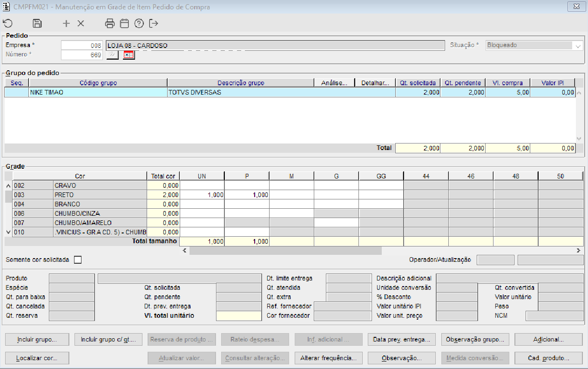Click Incluir grupo... button
Image resolution: width=588 pixels, height=369 pixels.
point(37,340)
